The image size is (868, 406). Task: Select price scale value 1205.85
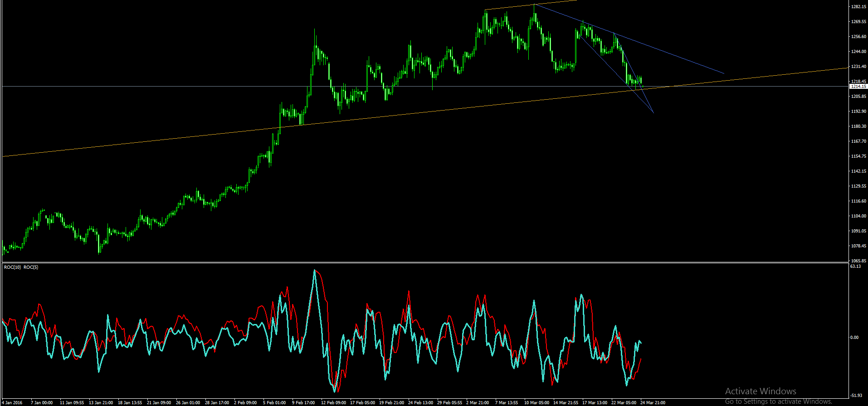[858, 97]
